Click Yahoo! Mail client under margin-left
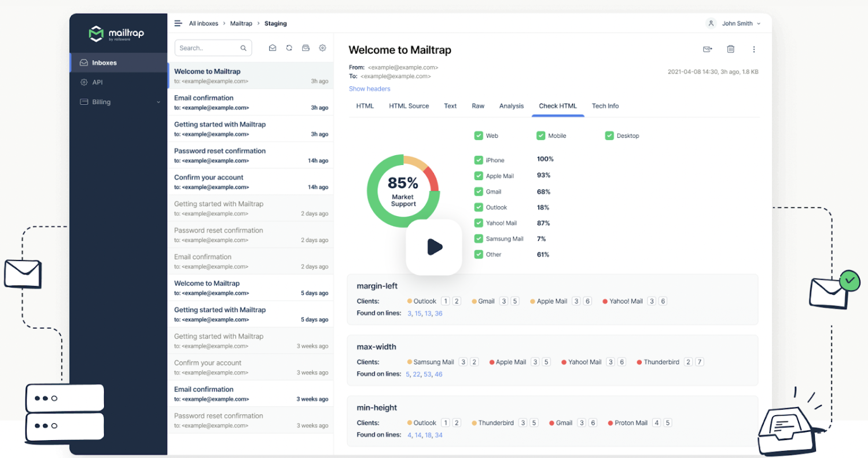The height and width of the screenshot is (458, 868). (626, 301)
